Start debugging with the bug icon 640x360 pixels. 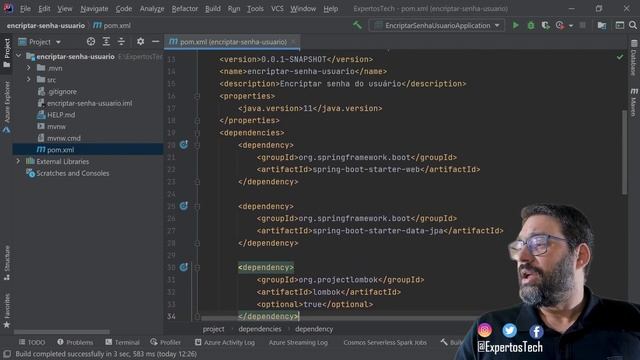tap(531, 25)
